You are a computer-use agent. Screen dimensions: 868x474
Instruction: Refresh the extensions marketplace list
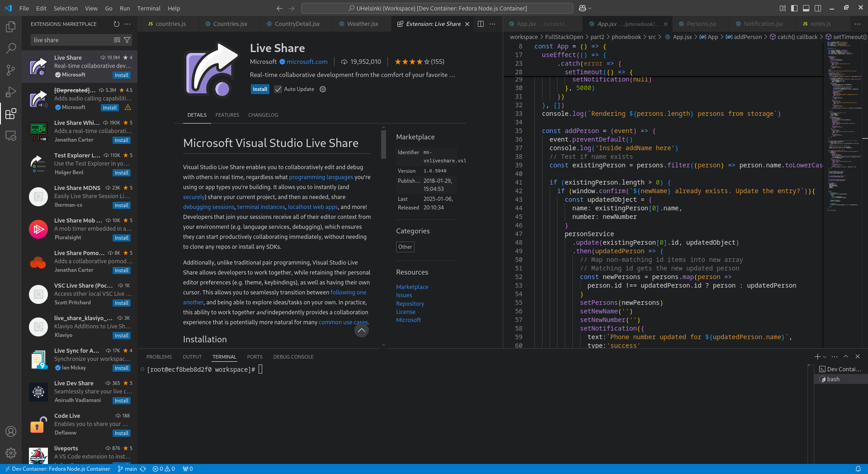coord(115,24)
